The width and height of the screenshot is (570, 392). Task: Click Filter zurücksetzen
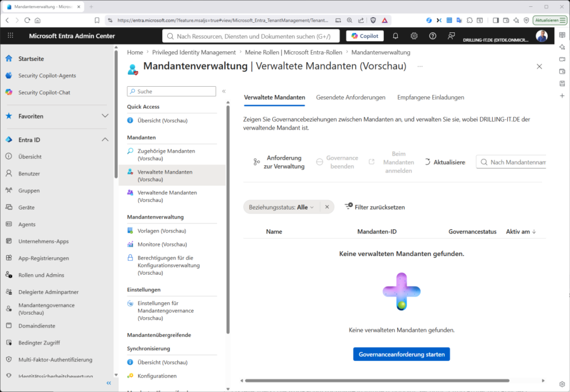click(374, 207)
